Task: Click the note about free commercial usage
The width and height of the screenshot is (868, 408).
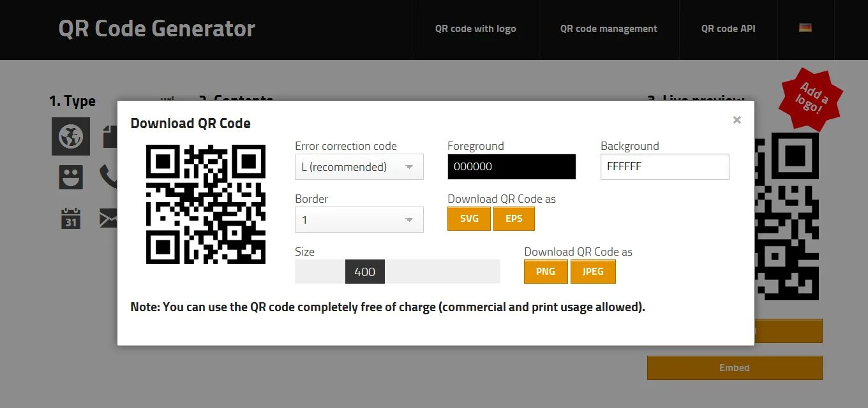Action: pos(388,307)
